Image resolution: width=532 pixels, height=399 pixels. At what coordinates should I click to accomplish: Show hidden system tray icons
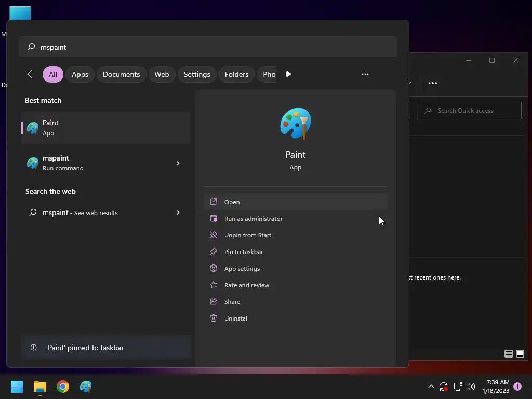coord(431,387)
